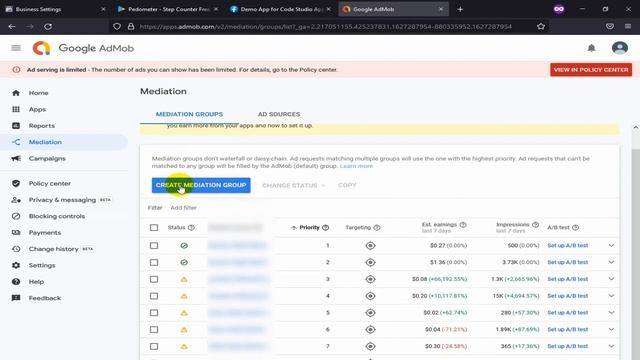The width and height of the screenshot is (640, 360).
Task: Open Policy center in the sidebar
Action: [x=50, y=184]
